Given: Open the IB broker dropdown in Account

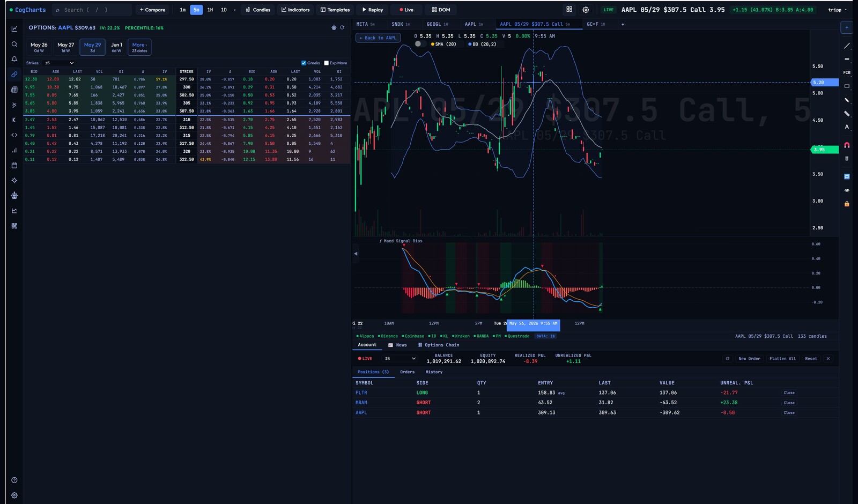Looking at the screenshot, I should pos(400,359).
